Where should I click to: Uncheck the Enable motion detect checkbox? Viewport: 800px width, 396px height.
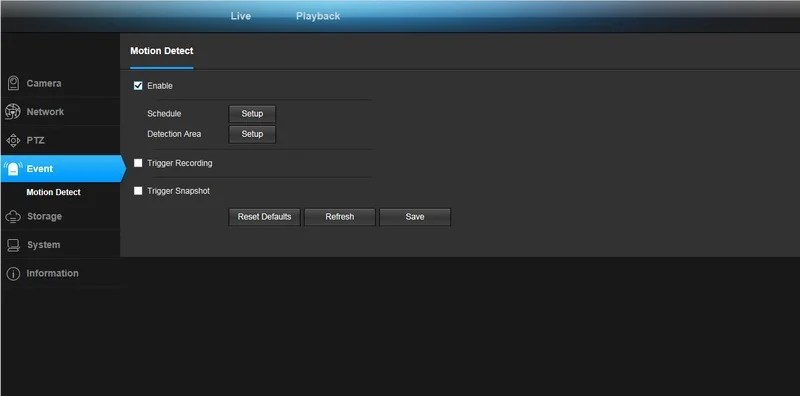[138, 86]
